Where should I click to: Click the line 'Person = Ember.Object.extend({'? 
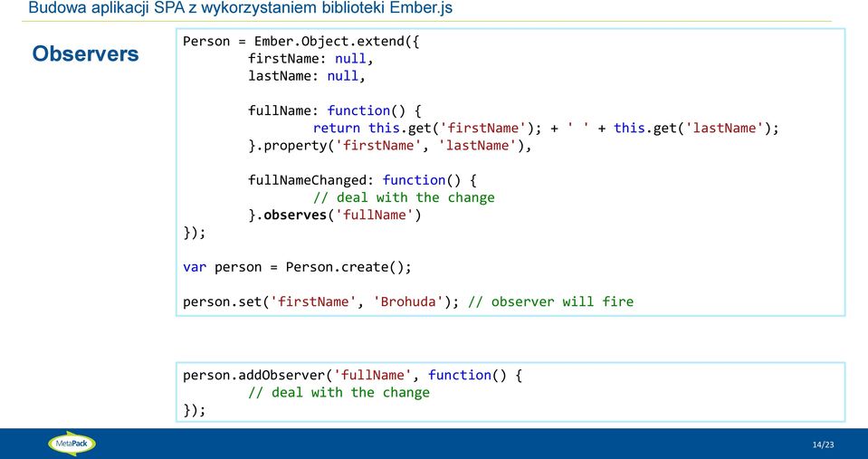click(x=301, y=42)
